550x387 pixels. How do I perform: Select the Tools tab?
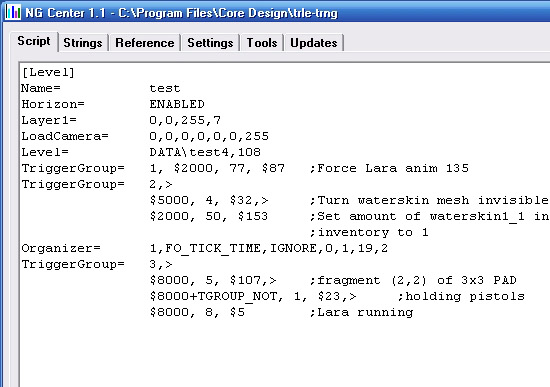[x=262, y=43]
